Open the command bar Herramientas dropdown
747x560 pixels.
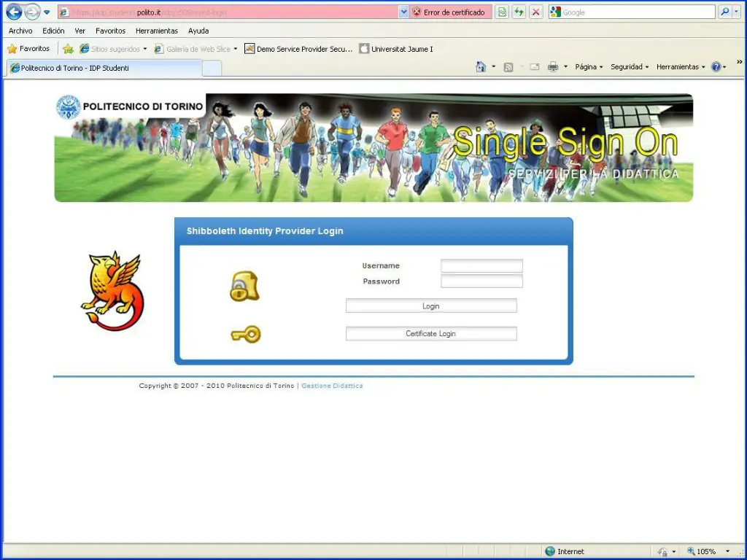tap(681, 66)
